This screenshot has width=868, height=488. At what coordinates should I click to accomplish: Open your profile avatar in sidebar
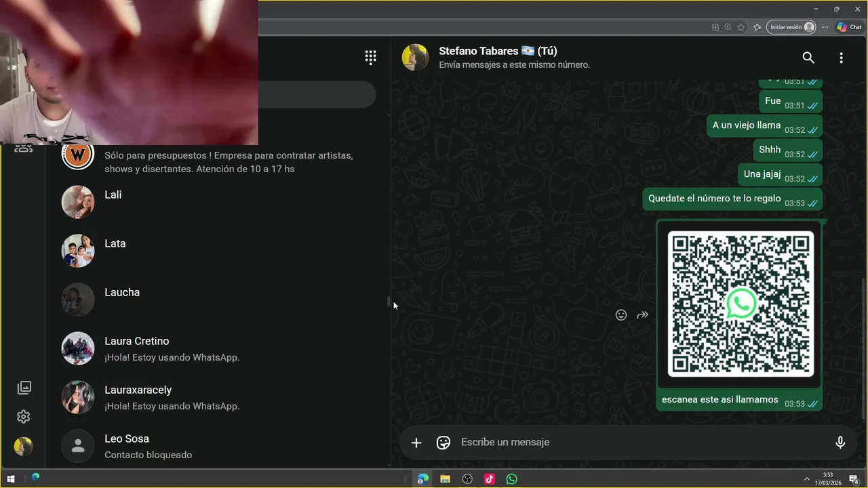click(x=24, y=446)
